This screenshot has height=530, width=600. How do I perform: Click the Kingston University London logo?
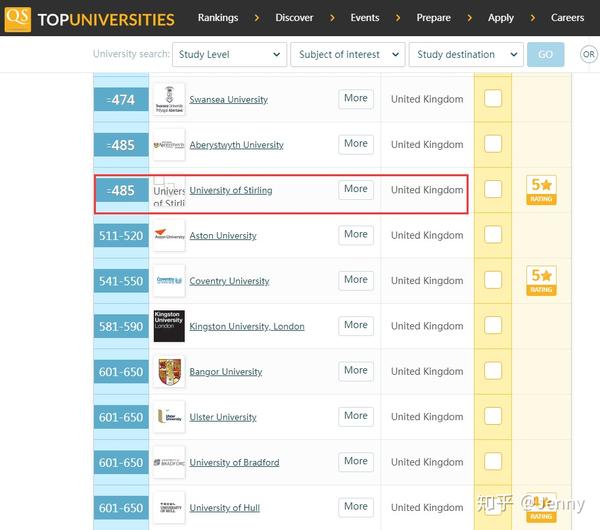coord(169,326)
